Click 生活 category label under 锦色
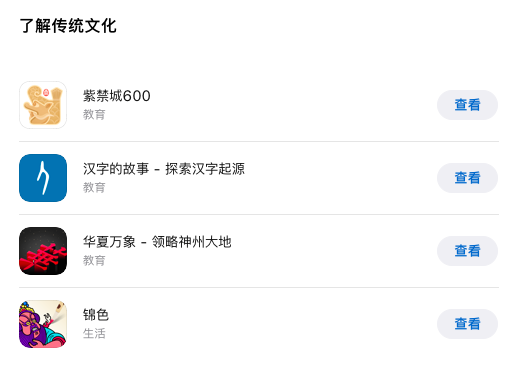The height and width of the screenshot is (386, 525). pos(94,333)
